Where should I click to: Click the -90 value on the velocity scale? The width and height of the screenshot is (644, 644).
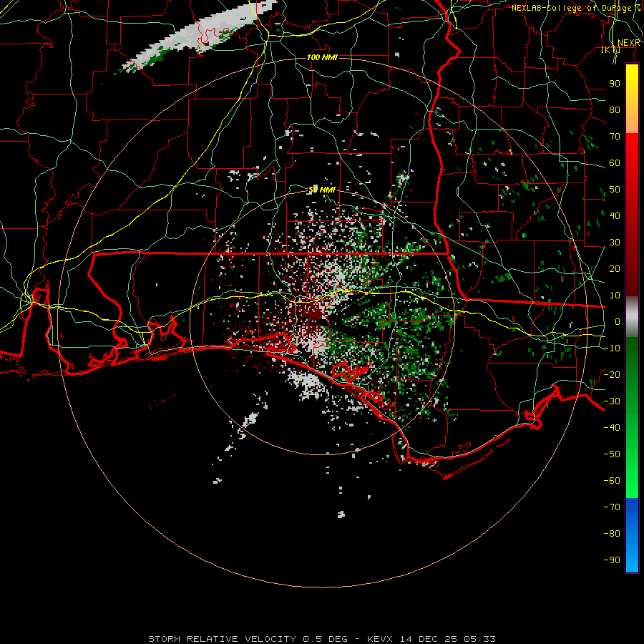pyautogui.click(x=612, y=560)
